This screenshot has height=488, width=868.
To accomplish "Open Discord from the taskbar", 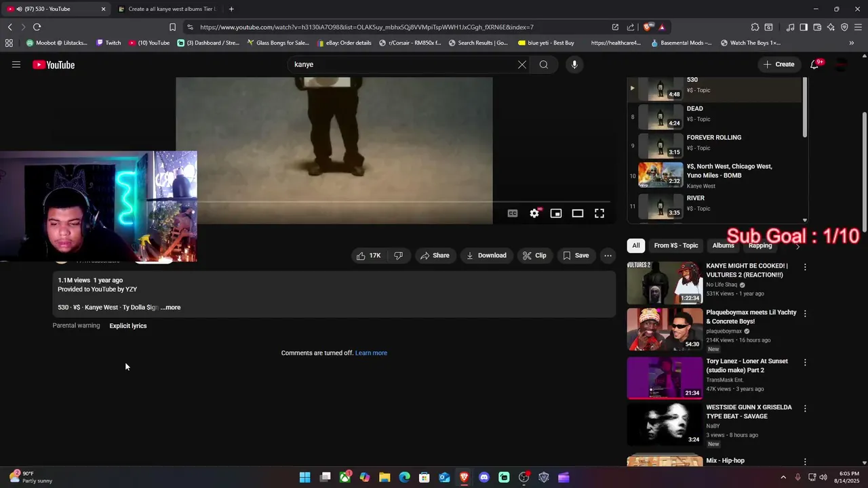I will click(x=484, y=477).
